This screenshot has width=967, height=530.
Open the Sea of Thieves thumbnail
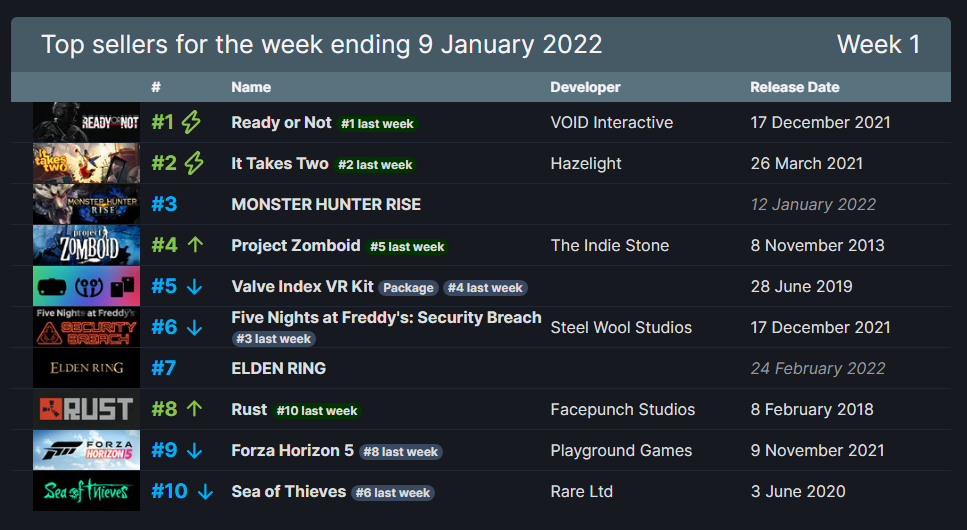(86, 491)
